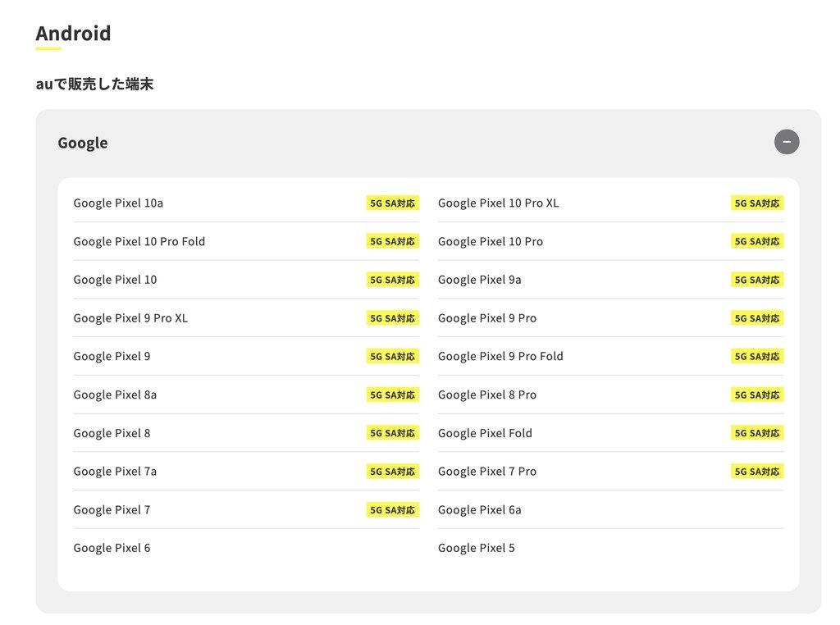This screenshot has height=625, width=840.
Task: Select Google Pixel 5 text
Action: pyautogui.click(x=477, y=548)
